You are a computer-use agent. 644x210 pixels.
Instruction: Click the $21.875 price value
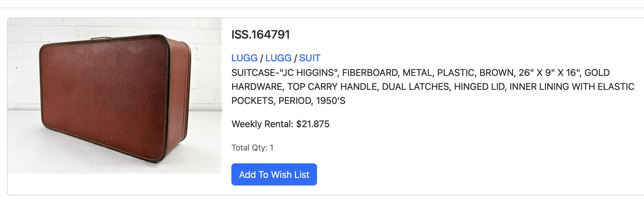pyautogui.click(x=313, y=124)
